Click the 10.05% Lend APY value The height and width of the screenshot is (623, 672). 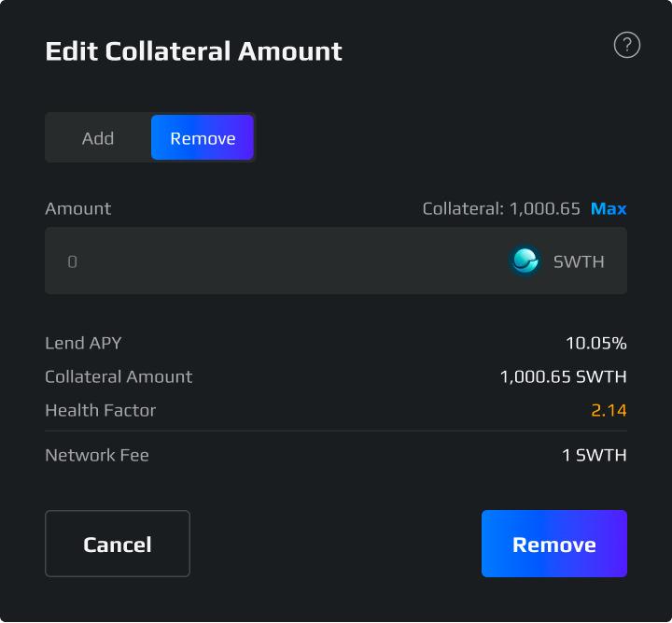point(595,343)
